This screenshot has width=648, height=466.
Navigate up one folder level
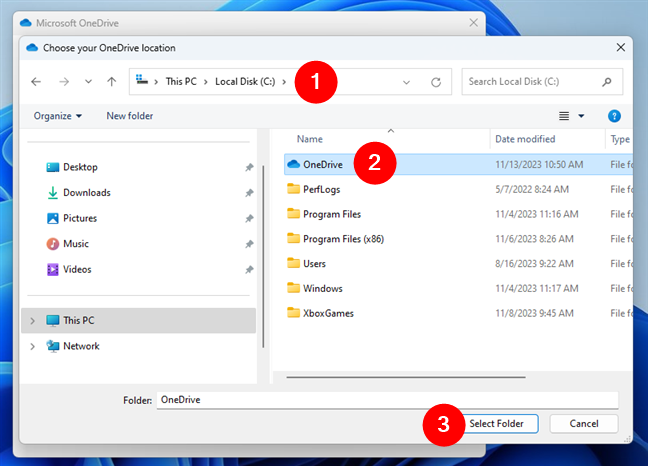[112, 82]
